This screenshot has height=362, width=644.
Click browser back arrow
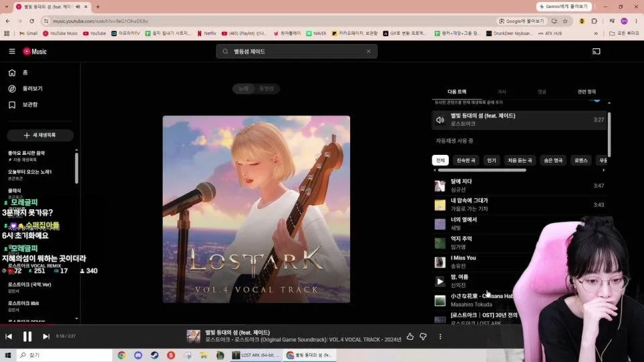(x=8, y=21)
